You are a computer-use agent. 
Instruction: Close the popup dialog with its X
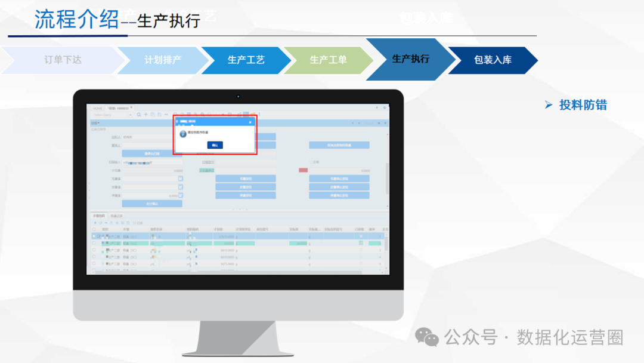point(250,122)
